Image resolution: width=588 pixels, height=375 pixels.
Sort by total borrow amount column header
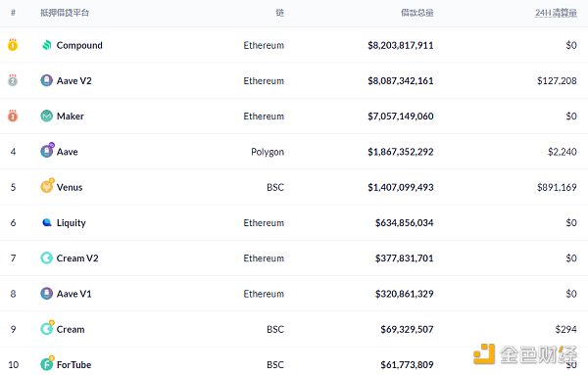click(417, 13)
